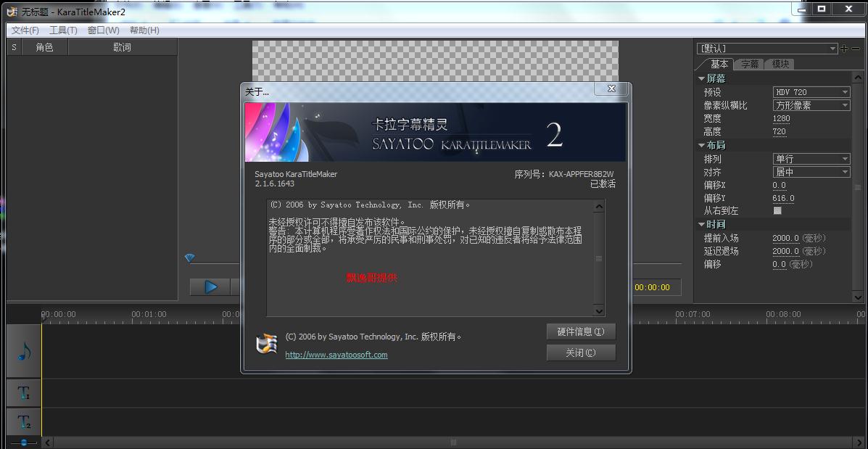This screenshot has width=868, height=449.
Task: Click the blue play button
Action: coord(210,287)
